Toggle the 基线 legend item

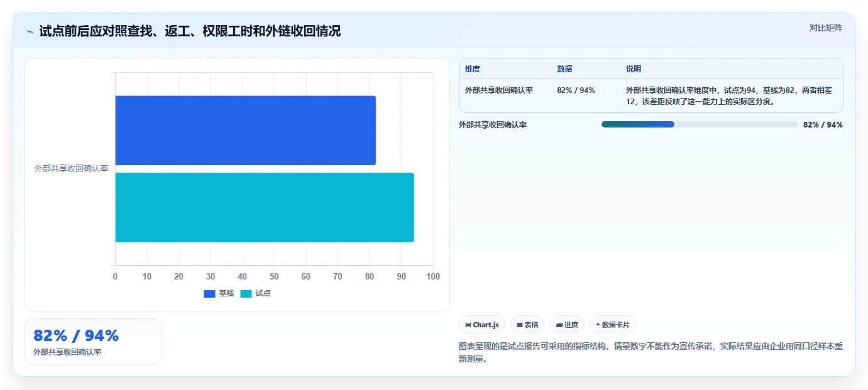[x=219, y=293]
